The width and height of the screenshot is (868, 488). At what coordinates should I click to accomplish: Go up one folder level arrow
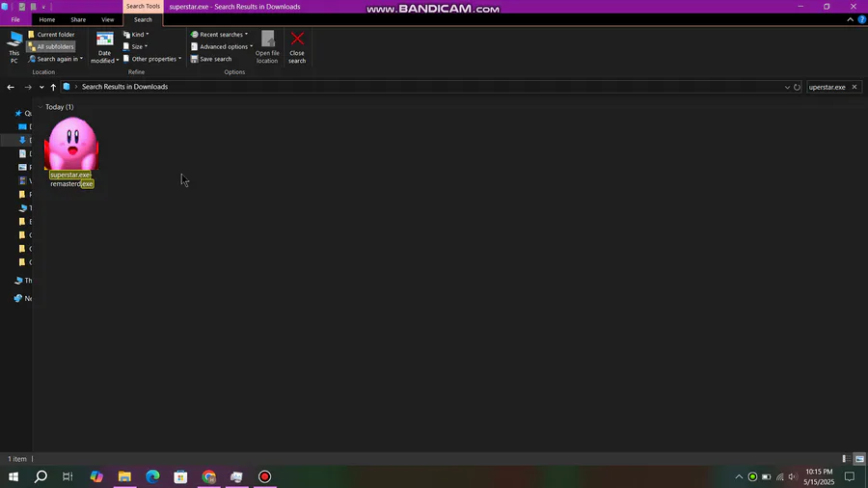click(53, 87)
